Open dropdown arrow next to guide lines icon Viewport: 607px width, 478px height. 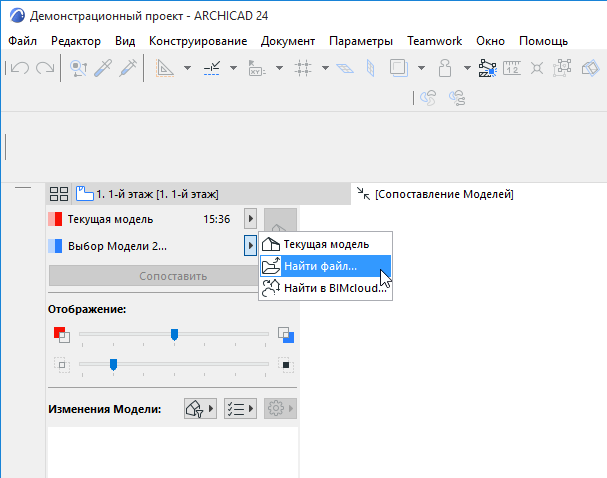click(x=233, y=68)
